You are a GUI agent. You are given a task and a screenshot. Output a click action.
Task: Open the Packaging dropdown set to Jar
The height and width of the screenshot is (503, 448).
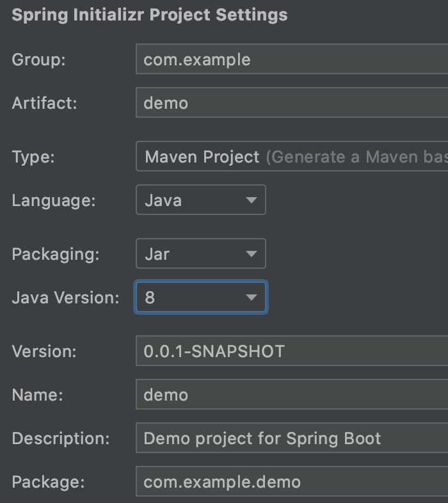pyautogui.click(x=201, y=254)
